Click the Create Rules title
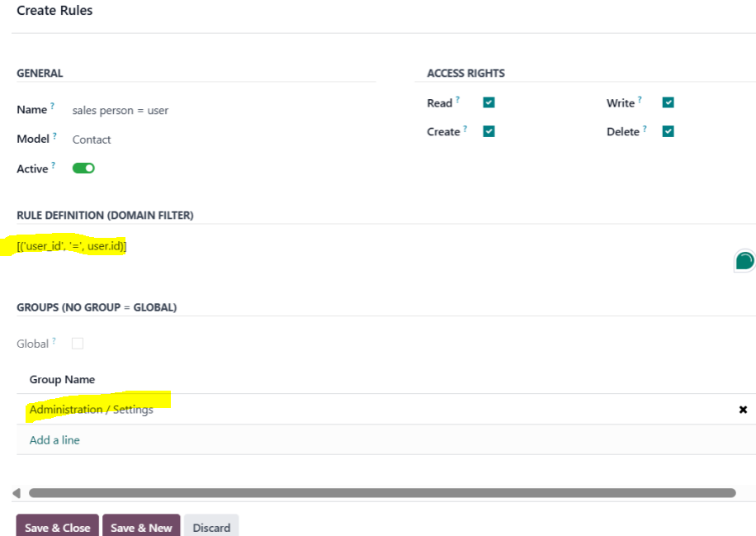This screenshot has height=536, width=756. [x=54, y=11]
